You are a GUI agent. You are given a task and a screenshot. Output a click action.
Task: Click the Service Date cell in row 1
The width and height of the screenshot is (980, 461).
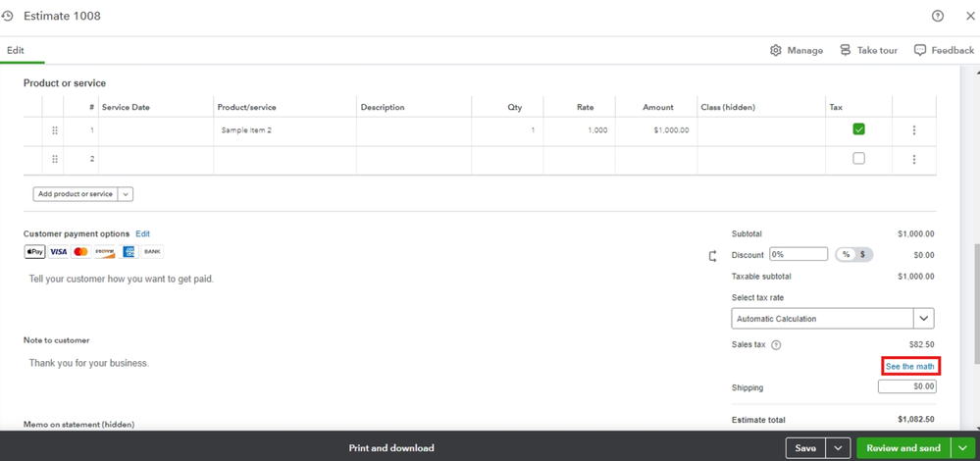pyautogui.click(x=156, y=130)
